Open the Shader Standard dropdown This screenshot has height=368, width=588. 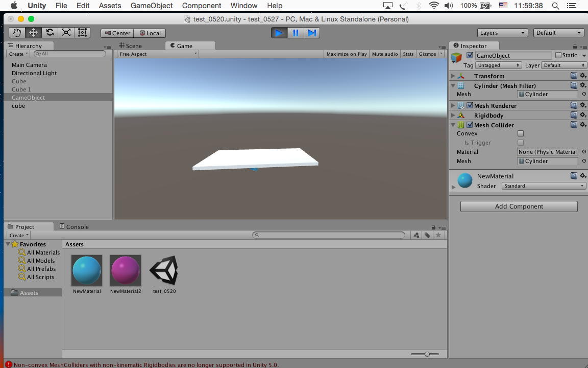coord(544,186)
